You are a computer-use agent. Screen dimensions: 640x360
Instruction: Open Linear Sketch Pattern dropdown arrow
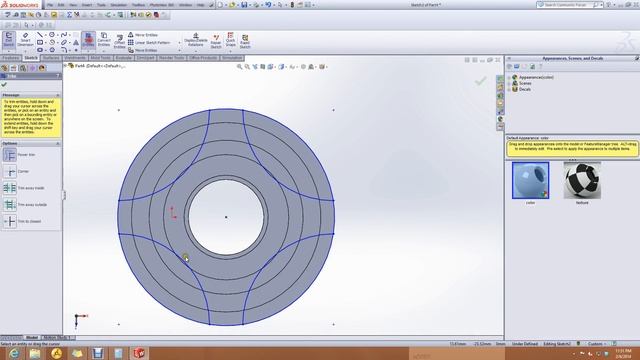179,42
